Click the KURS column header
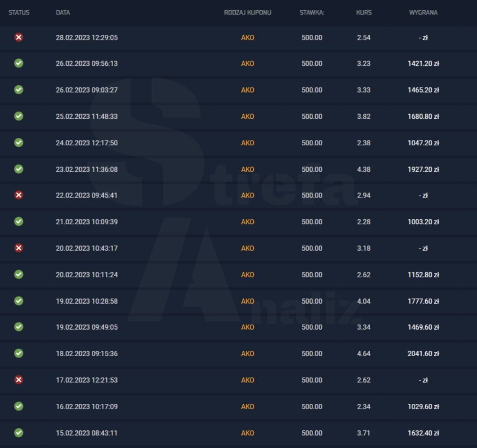477x448 pixels. point(364,13)
